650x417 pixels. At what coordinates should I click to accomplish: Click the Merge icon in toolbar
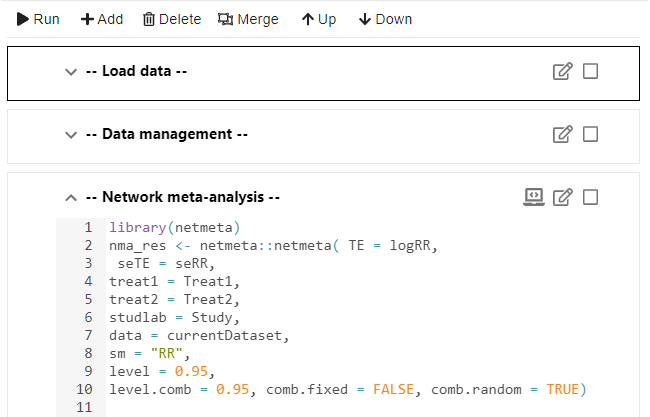pyautogui.click(x=226, y=19)
